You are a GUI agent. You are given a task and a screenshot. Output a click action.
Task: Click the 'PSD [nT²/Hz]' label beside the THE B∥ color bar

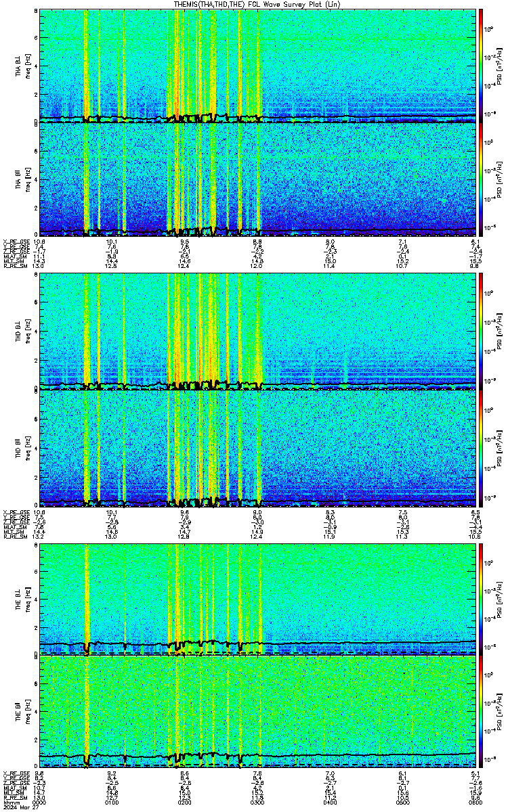(499, 713)
